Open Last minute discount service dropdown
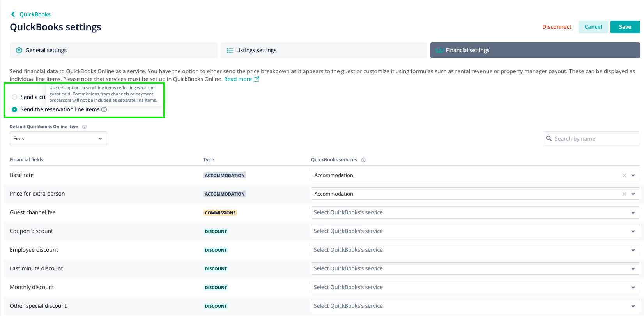 475,268
